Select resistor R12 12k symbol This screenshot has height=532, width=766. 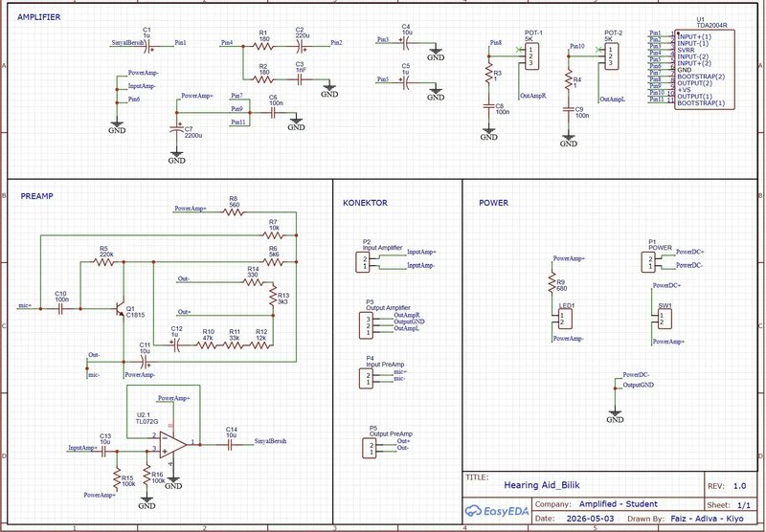click(259, 345)
